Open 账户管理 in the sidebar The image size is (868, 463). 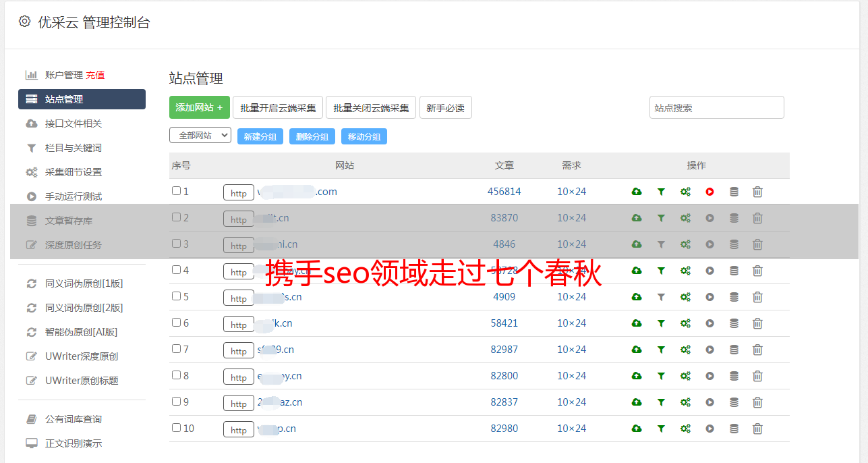point(63,75)
